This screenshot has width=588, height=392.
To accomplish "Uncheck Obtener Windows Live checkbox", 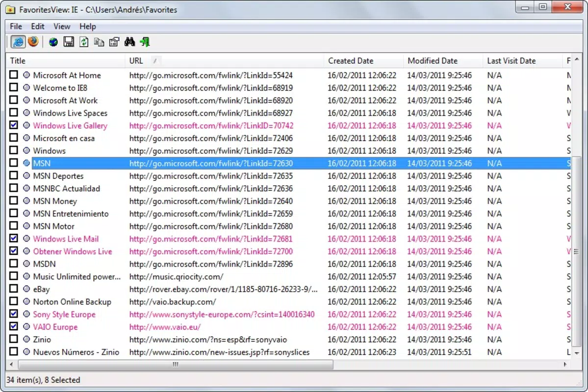I will point(14,251).
